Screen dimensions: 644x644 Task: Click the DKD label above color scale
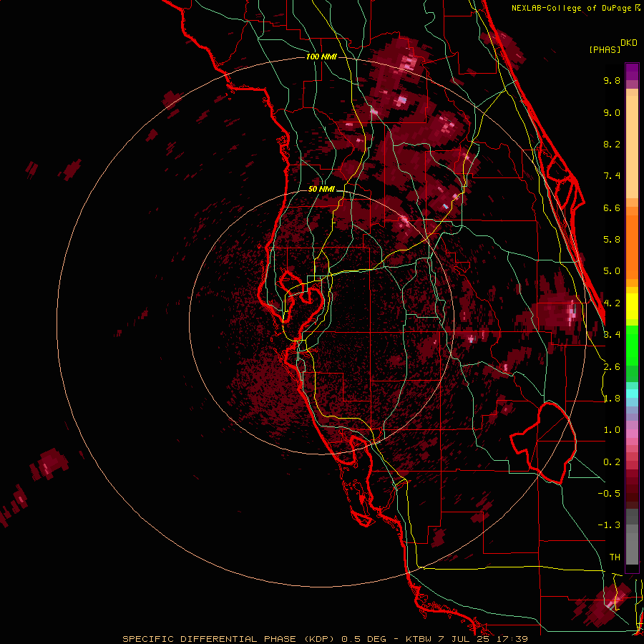629,43
